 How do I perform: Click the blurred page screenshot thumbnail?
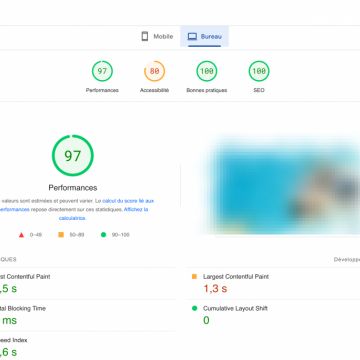coord(282,185)
